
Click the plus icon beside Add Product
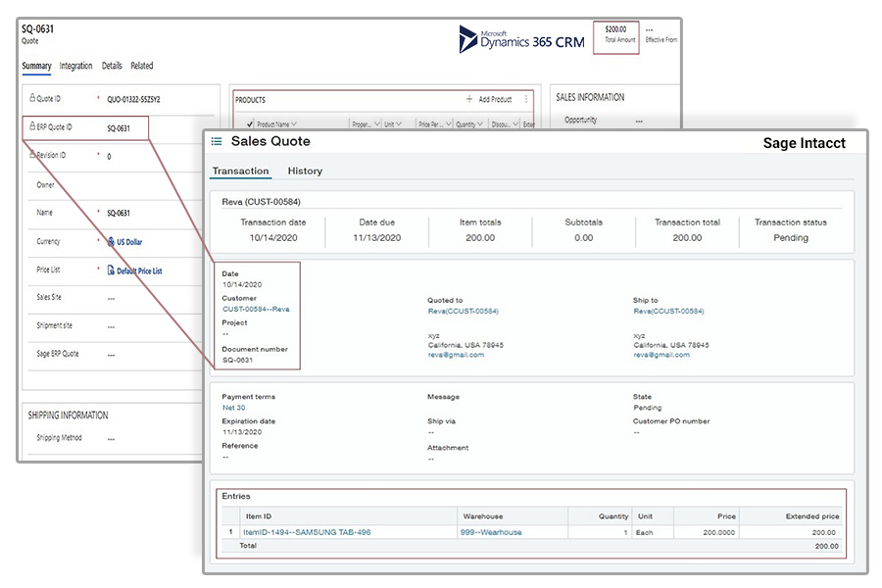[469, 99]
